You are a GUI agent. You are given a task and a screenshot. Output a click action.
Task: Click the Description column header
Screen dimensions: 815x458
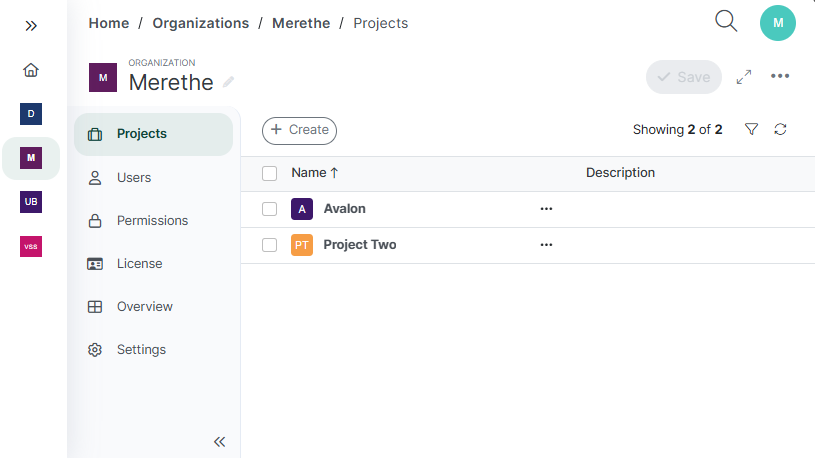[x=620, y=173]
